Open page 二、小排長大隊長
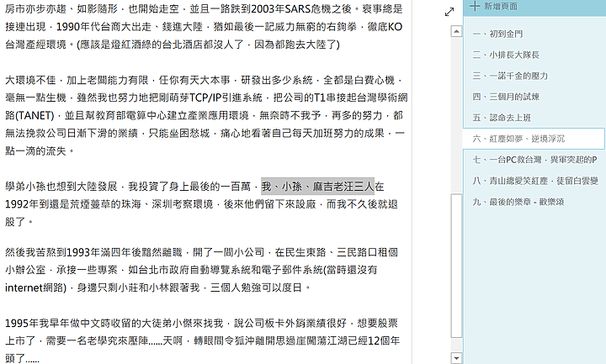 click(506, 55)
